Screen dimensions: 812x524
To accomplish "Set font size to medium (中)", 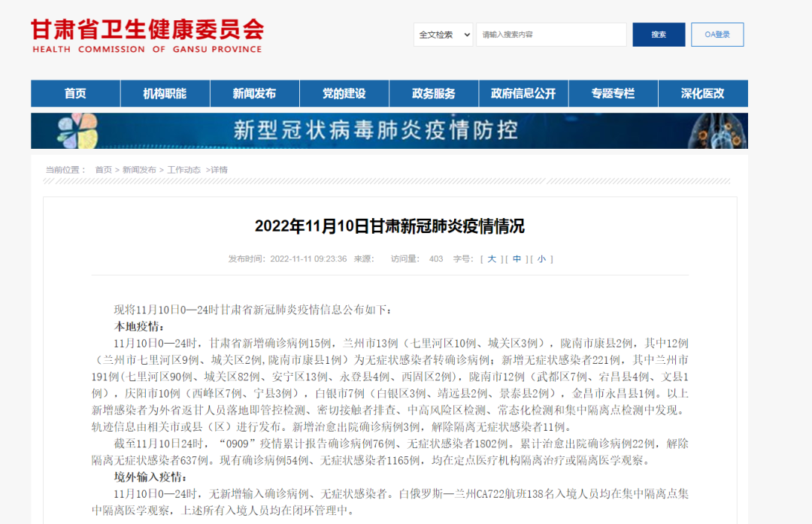I will (x=517, y=259).
